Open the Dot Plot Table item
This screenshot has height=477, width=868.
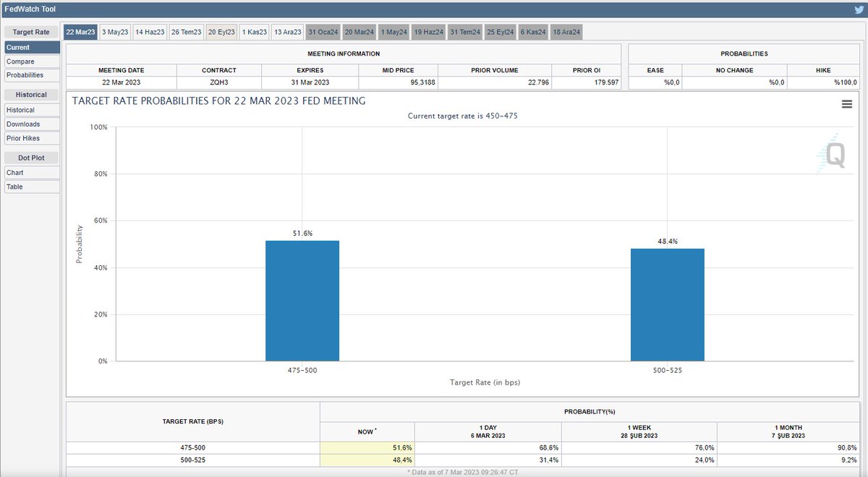point(32,186)
